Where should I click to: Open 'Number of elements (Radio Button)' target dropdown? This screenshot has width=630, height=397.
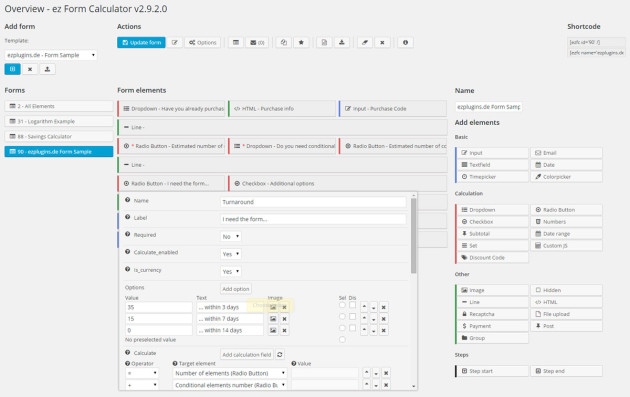(230, 373)
